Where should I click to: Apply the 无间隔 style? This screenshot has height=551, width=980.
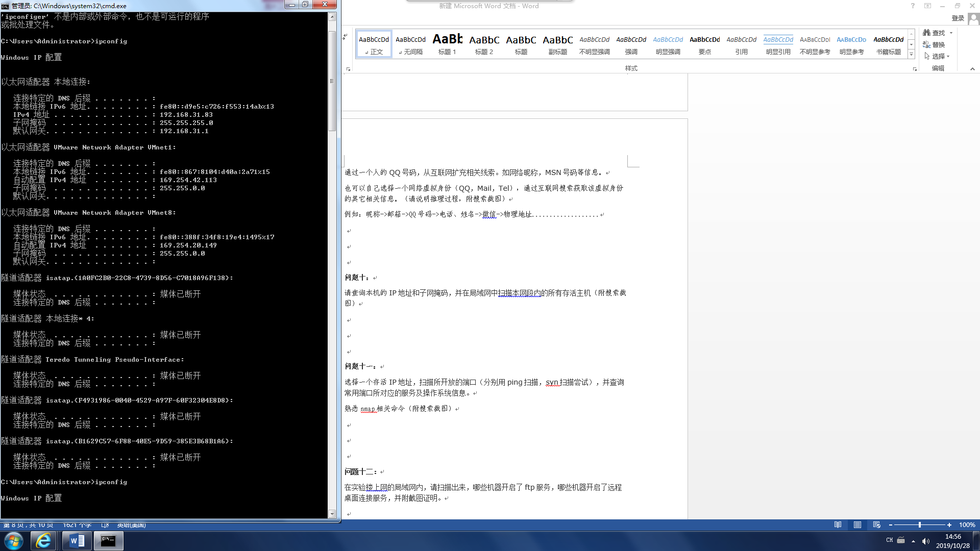(x=410, y=44)
